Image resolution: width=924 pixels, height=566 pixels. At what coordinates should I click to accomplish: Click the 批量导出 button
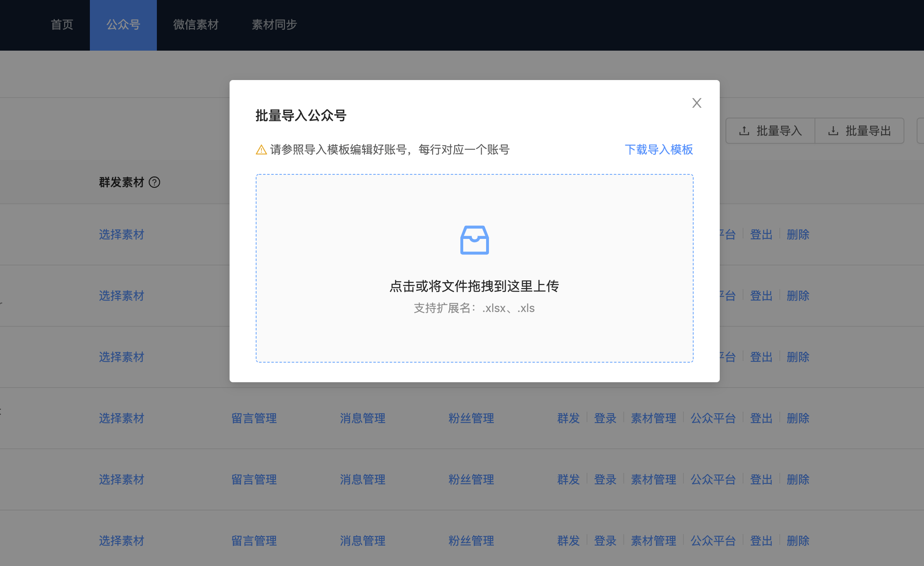click(859, 131)
